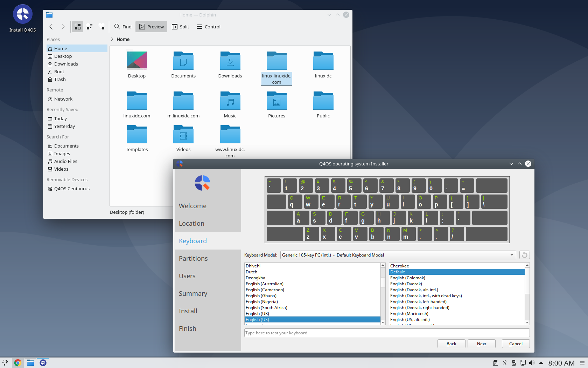Select the Pictures folder icon
Viewport: 588px width, 368px height.
(276, 100)
